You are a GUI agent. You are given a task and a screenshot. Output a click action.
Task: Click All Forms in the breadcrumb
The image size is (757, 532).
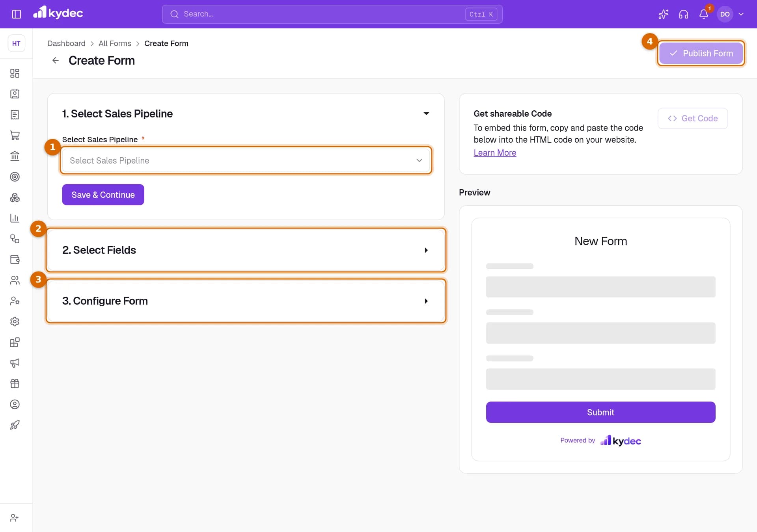(115, 43)
